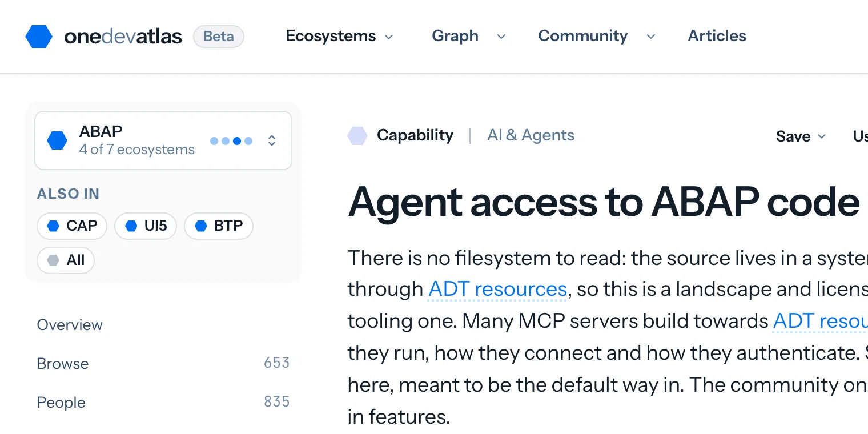This screenshot has height=434, width=868.
Task: Click the People count 835
Action: [277, 401]
